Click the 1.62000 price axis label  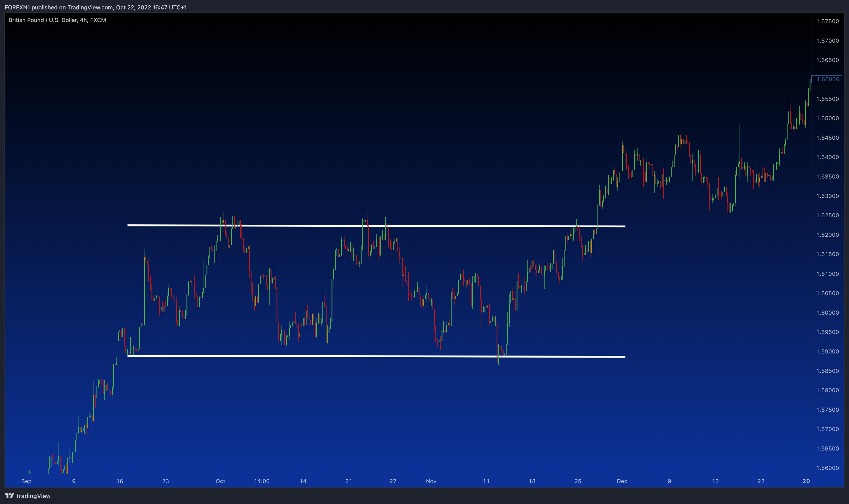tap(827, 235)
